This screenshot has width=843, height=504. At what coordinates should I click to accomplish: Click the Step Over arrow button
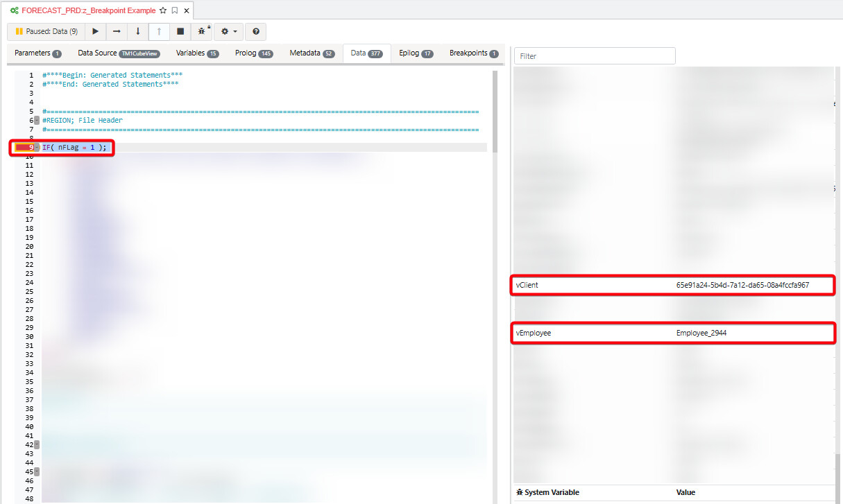click(117, 32)
